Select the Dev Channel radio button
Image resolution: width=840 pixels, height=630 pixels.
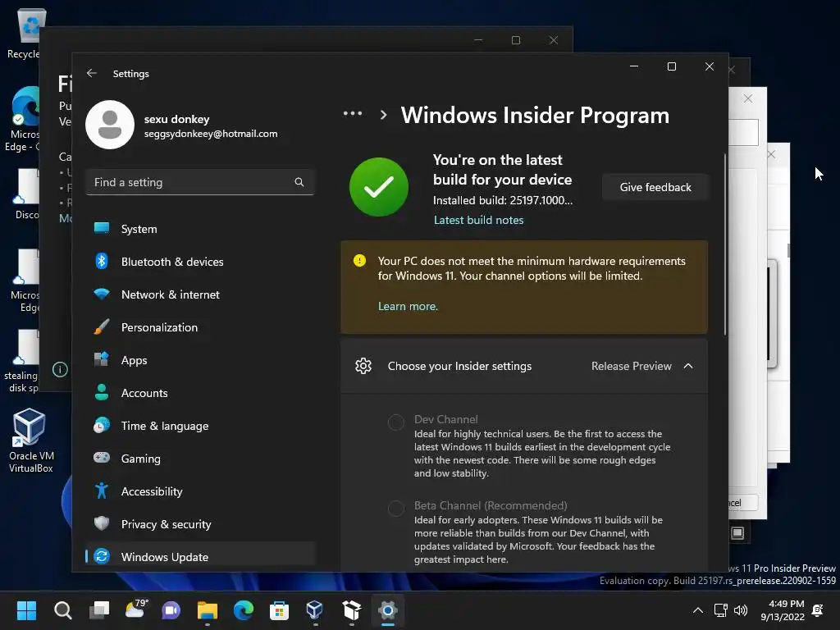(x=396, y=422)
